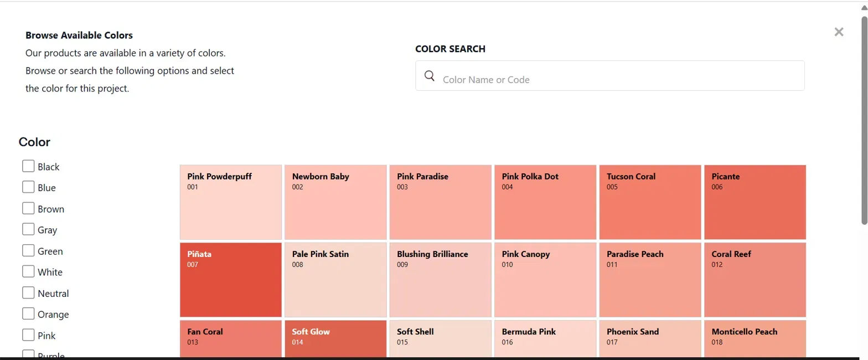Screen dimensions: 868x360
Task: Pick the Picante 006 swatch
Action: coord(755,202)
